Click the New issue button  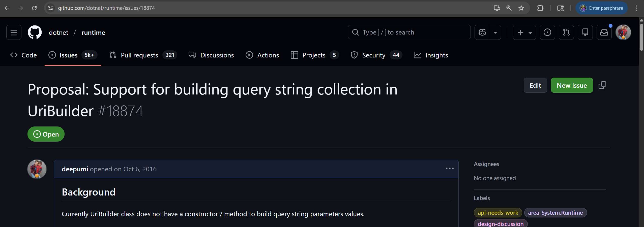pyautogui.click(x=572, y=85)
